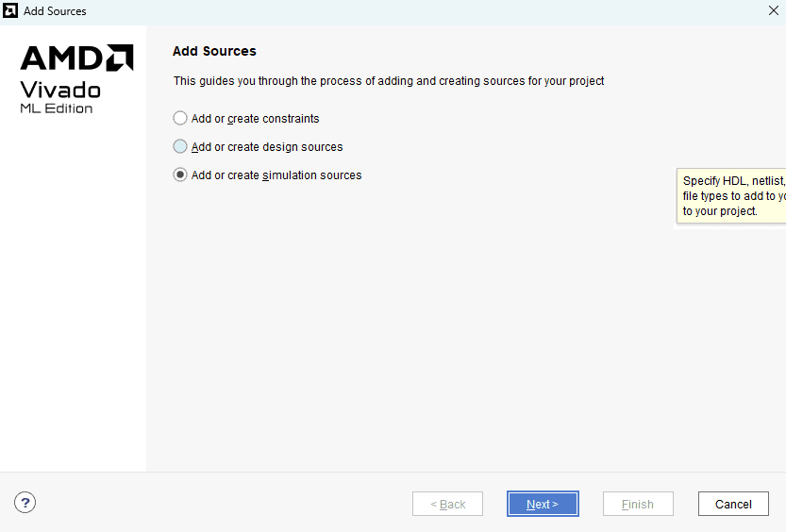This screenshot has height=532, width=786.
Task: Click the greyed-out Back button
Action: coord(447,504)
